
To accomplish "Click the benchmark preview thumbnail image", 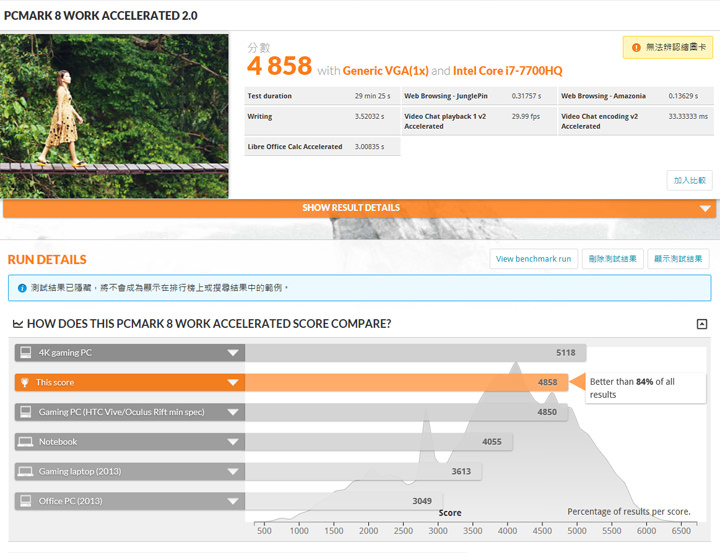I will (x=115, y=115).
